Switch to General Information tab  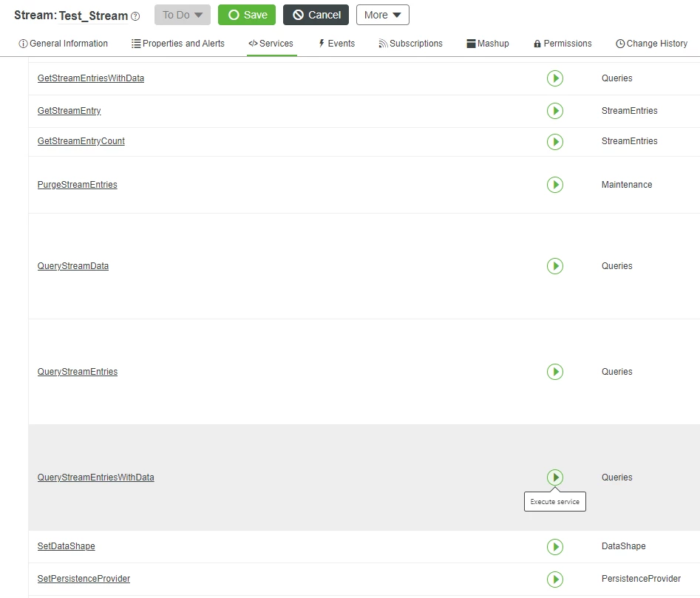tap(63, 44)
